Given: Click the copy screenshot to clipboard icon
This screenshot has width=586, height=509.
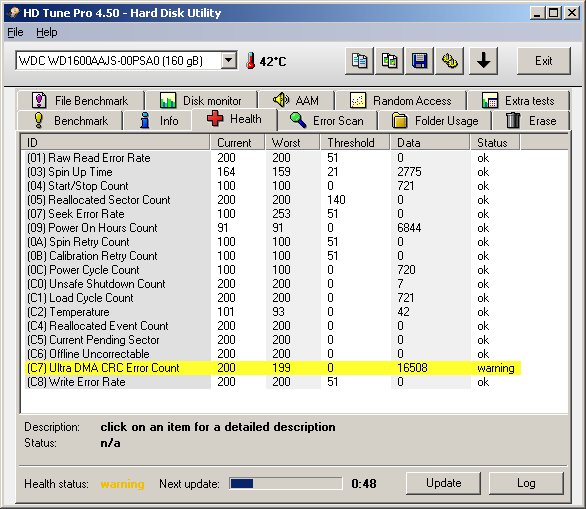Looking at the screenshot, I should point(389,61).
